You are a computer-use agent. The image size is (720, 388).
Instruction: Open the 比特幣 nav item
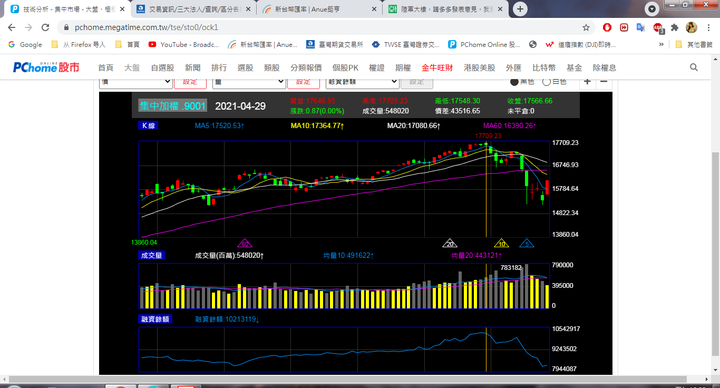coord(544,67)
